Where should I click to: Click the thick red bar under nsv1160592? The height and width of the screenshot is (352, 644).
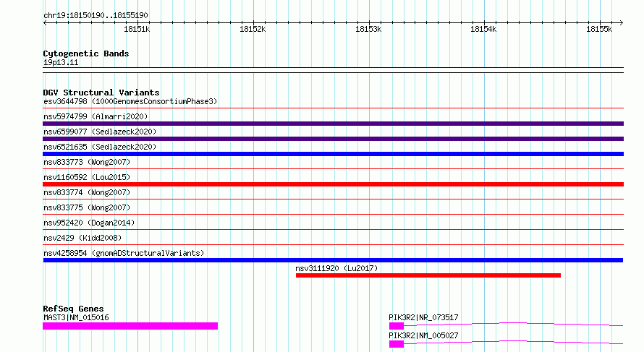[x=333, y=184]
